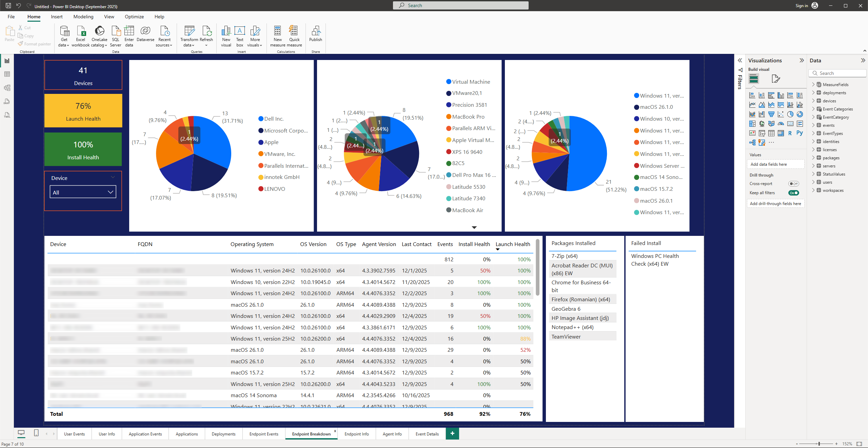Select the R script visual icon
This screenshot has height=448, width=868.
pos(790,133)
